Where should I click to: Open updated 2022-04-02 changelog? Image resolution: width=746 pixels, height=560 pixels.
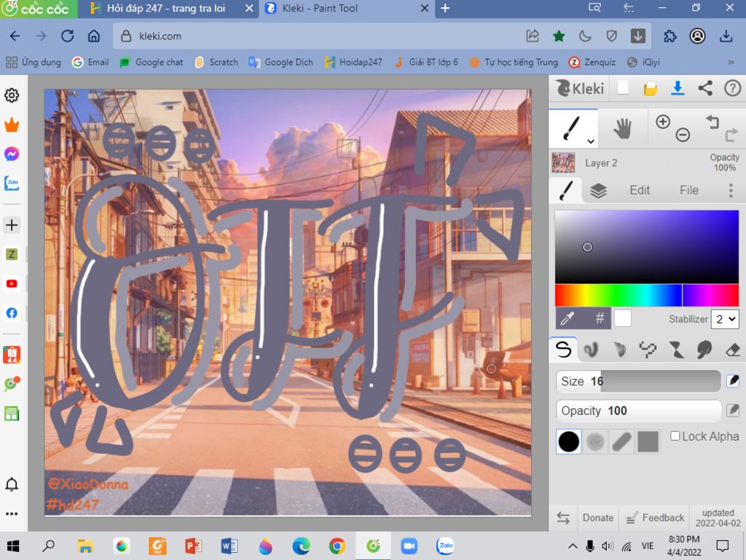point(718,518)
